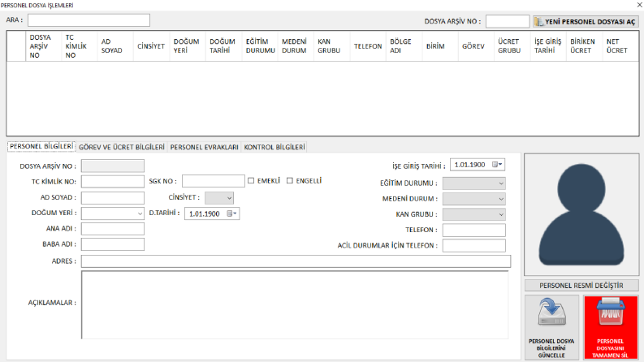Click the ÜCRET GRUBU column header
Viewport: 644px width, 362px height.
512,46
